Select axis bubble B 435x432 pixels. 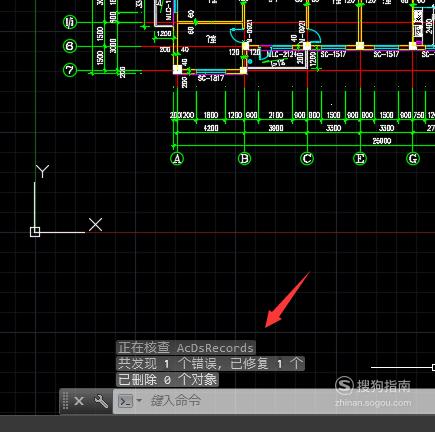pyautogui.click(x=244, y=159)
